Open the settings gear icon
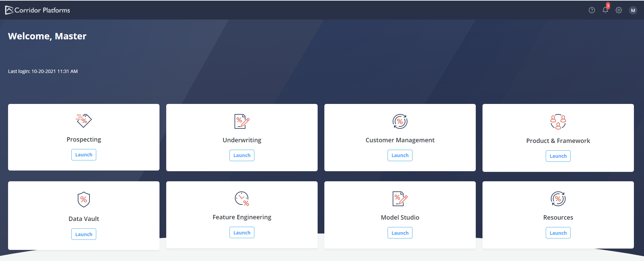This screenshot has height=261, width=644. 619,10
